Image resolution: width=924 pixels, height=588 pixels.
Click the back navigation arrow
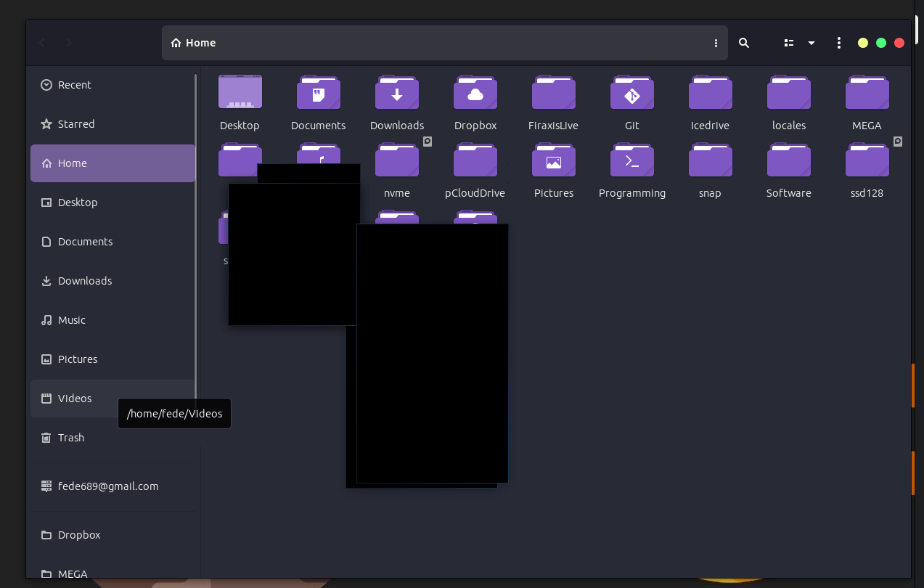click(x=41, y=43)
